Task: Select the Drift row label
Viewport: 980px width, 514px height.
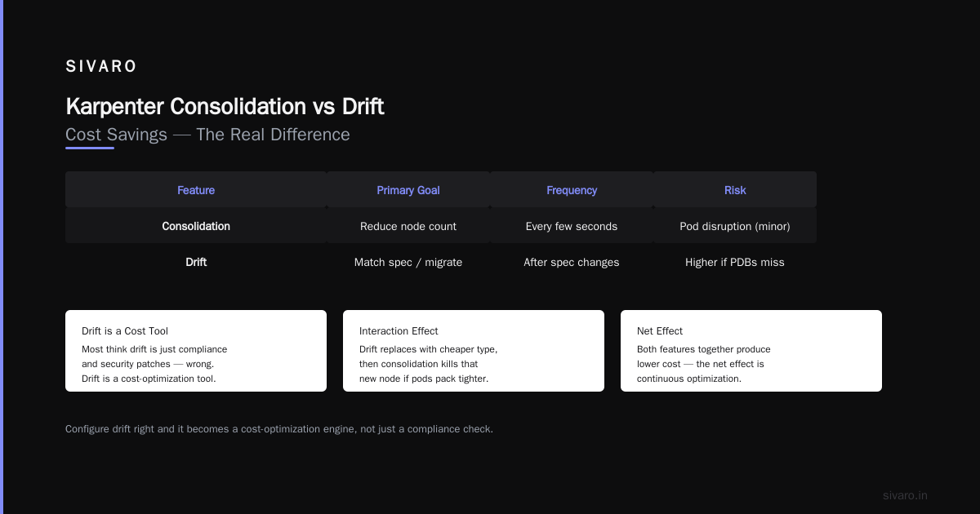Action: [x=196, y=262]
